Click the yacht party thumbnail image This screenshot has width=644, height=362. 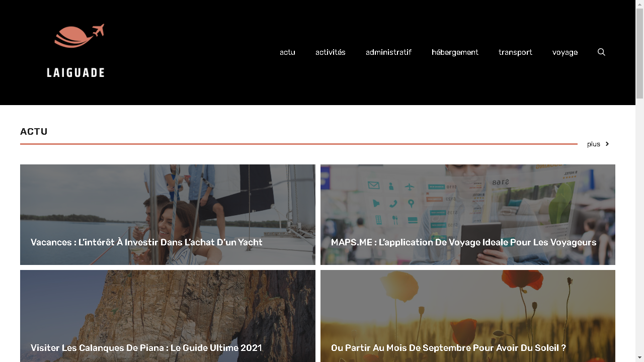[x=168, y=201]
